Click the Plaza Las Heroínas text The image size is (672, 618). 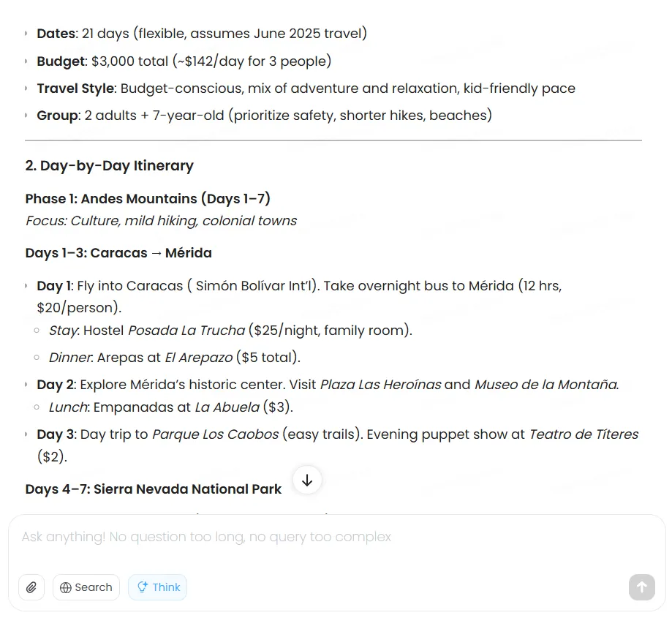pyautogui.click(x=380, y=385)
